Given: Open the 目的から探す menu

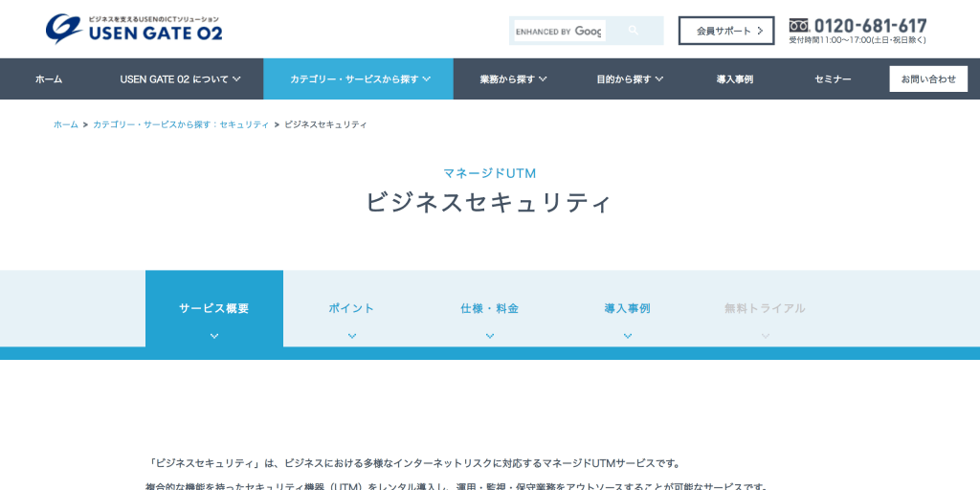Looking at the screenshot, I should 630,79.
